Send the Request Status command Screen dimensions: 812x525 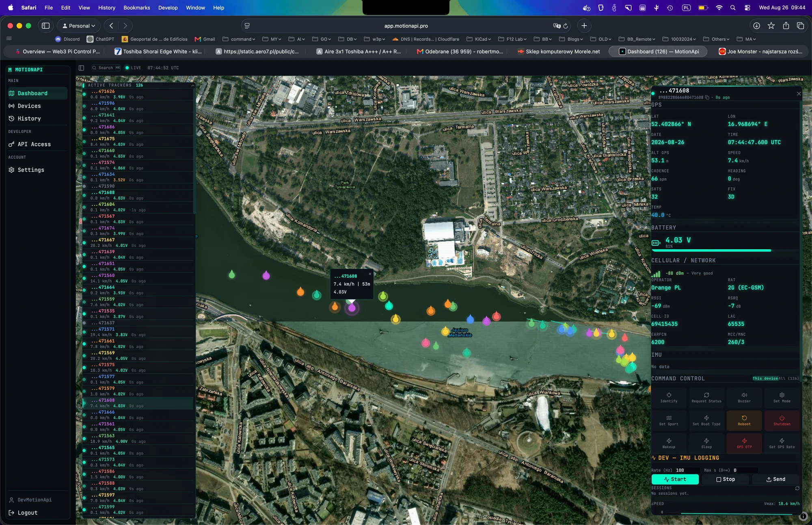tap(706, 398)
